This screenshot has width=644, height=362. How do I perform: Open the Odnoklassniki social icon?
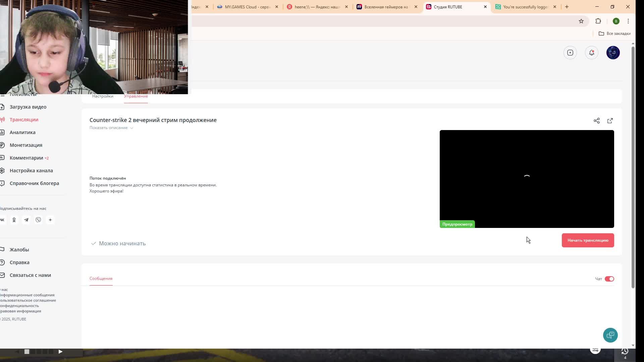[14, 220]
